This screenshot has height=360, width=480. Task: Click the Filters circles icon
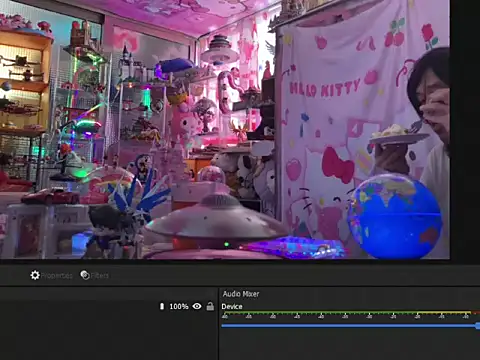click(x=85, y=275)
